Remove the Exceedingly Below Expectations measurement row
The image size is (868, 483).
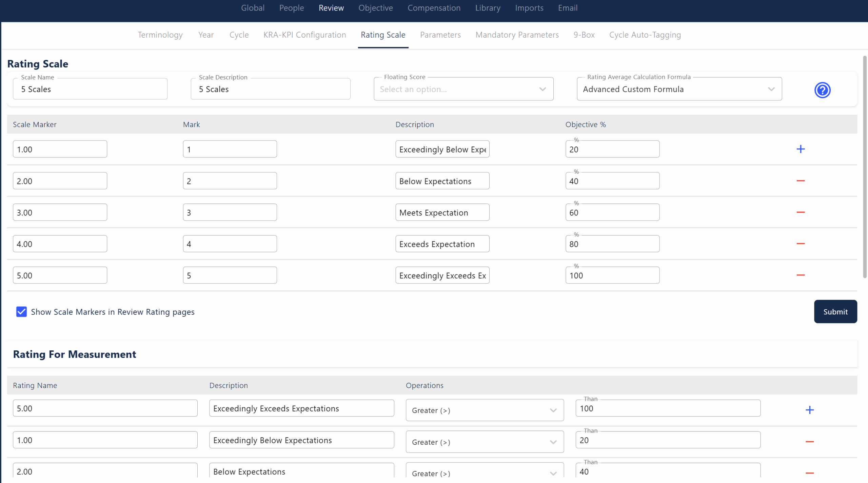tap(809, 442)
